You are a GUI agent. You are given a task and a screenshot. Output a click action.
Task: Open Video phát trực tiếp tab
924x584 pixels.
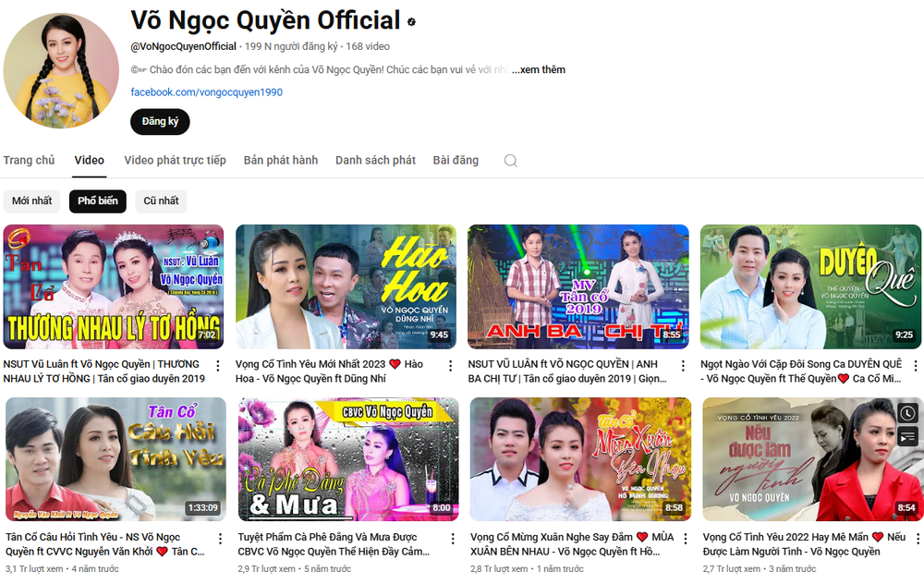click(x=175, y=160)
